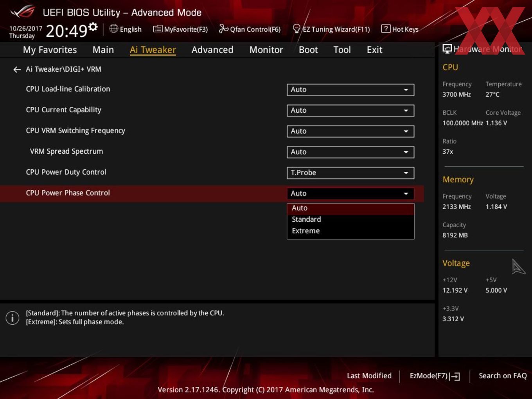The image size is (532, 399).
Task: Switch to Main tab
Action: click(x=103, y=50)
